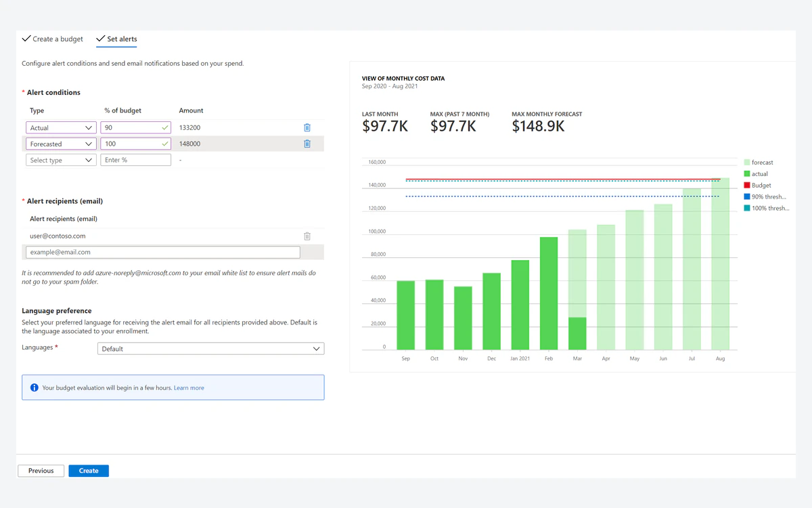Delete the Actual 90% alert condition
The height and width of the screenshot is (508, 812).
coord(307,127)
